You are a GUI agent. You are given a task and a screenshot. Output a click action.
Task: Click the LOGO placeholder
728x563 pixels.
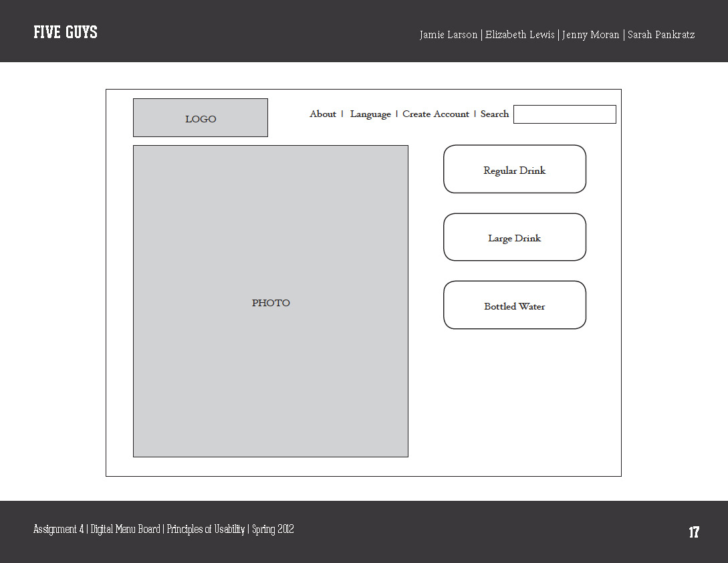201,118
